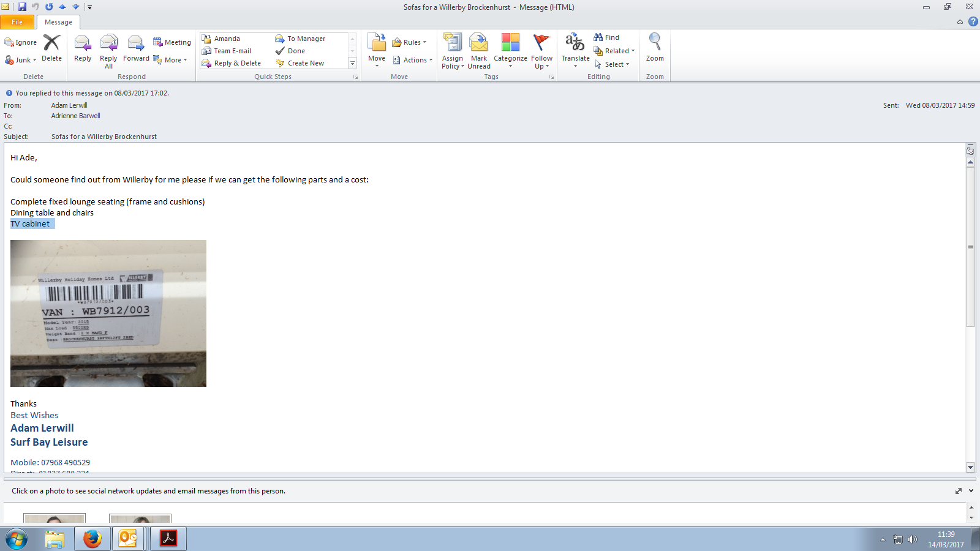Click the Surf Bay Leisure signature text
This screenshot has width=980, height=551.
[49, 442]
